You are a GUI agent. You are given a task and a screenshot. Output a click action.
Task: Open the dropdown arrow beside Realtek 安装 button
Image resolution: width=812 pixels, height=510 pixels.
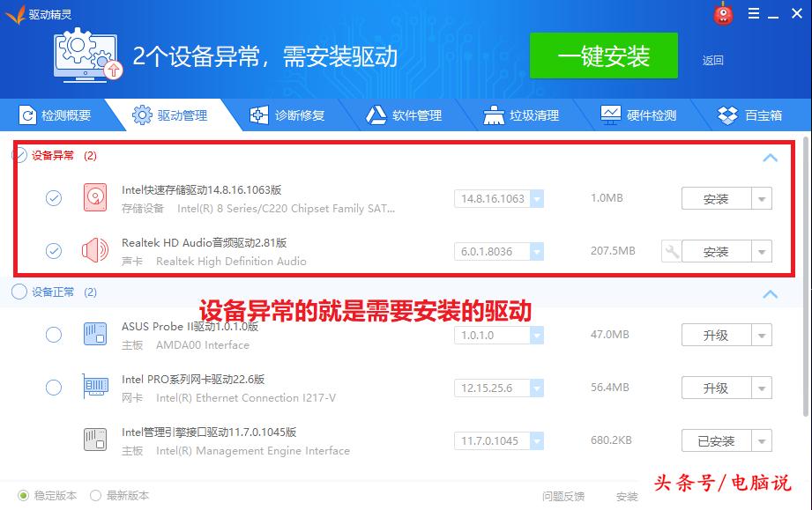tap(761, 251)
